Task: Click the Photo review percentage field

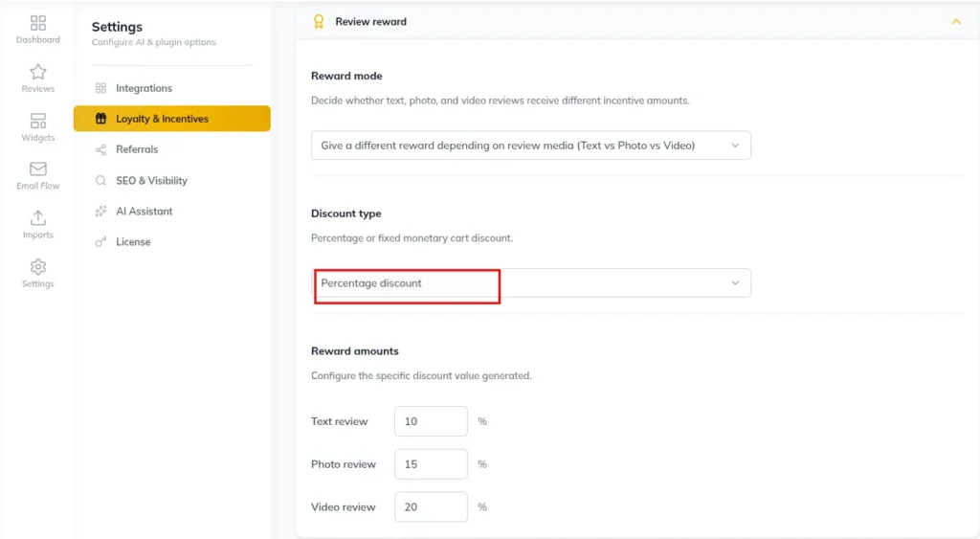Action: 431,464
